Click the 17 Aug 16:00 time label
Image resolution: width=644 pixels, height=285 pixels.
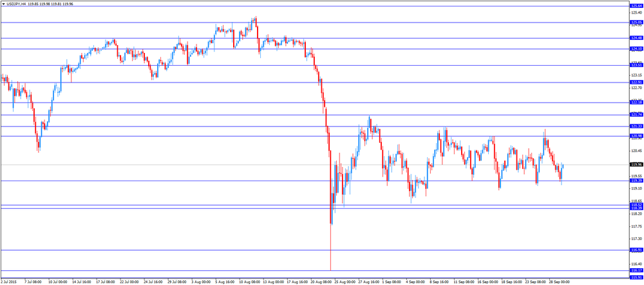coord(296,282)
